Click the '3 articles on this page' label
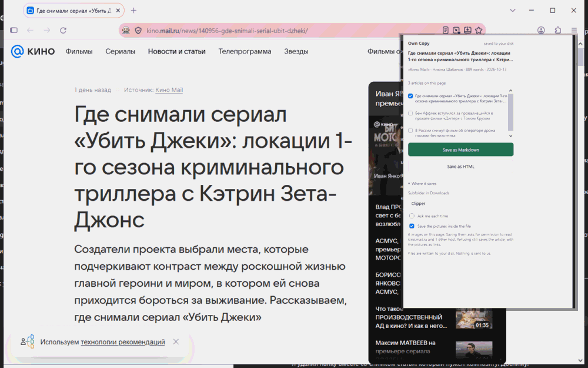The image size is (588, 368). point(427,83)
